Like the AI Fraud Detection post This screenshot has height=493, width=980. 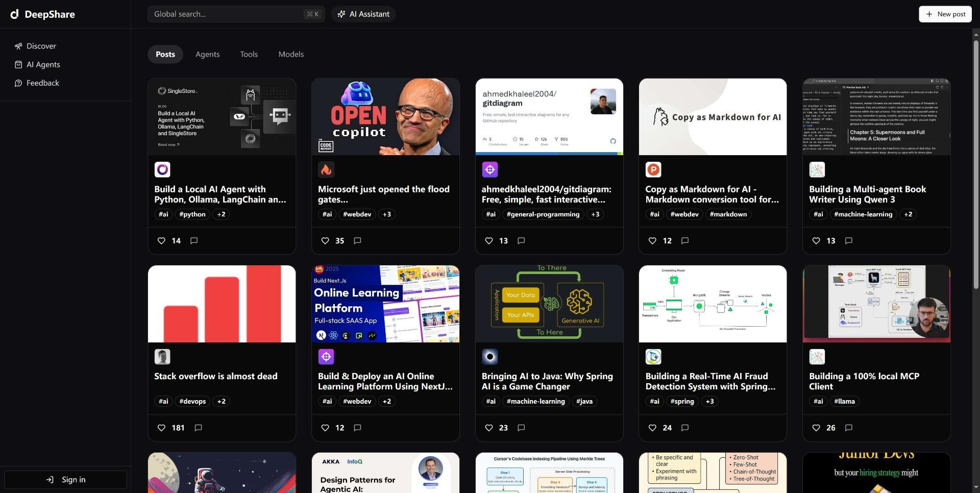click(652, 428)
